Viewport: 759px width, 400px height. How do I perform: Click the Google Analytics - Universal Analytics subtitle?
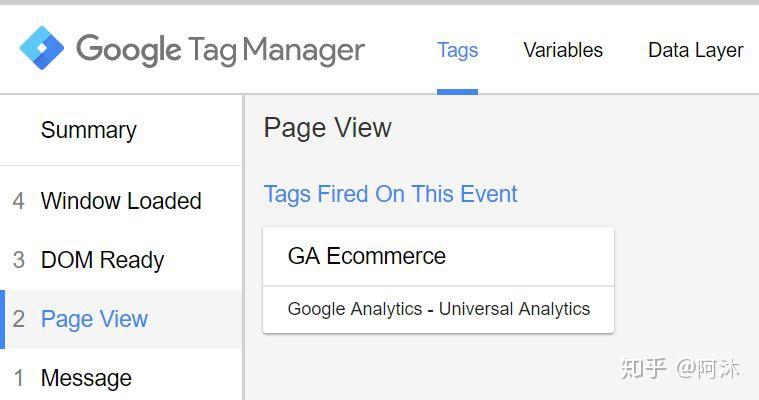[438, 309]
